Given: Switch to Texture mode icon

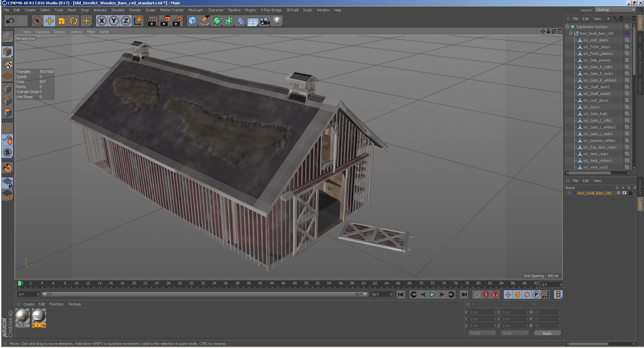Looking at the screenshot, I should pyautogui.click(x=7, y=64).
